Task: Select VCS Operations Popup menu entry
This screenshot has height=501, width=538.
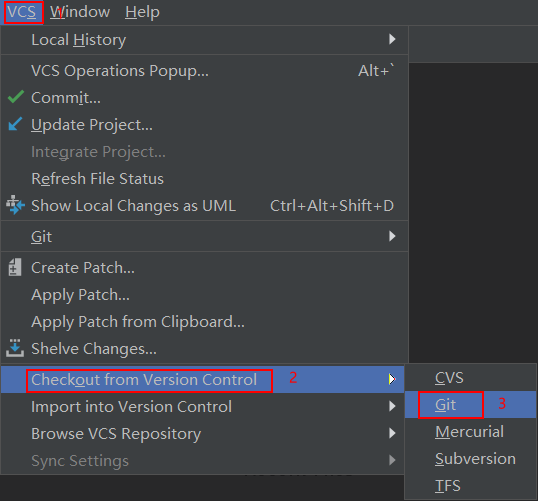Action: point(204,71)
